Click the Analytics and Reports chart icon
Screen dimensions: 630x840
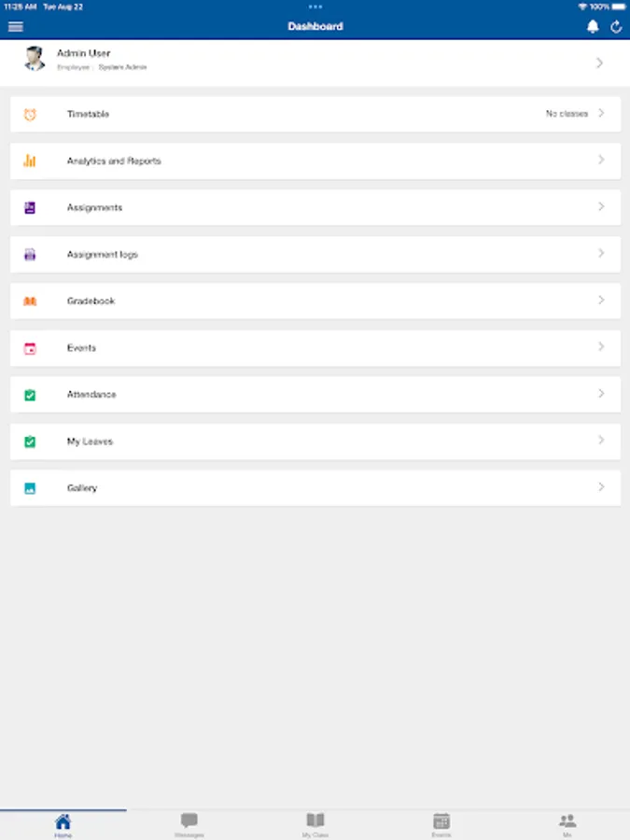click(x=30, y=161)
